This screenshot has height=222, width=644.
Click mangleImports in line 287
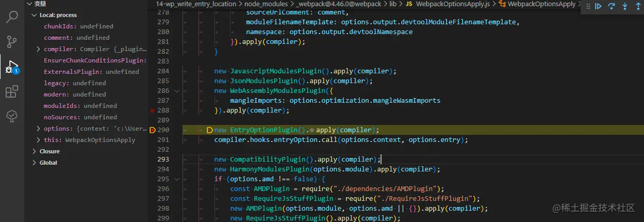click(256, 101)
